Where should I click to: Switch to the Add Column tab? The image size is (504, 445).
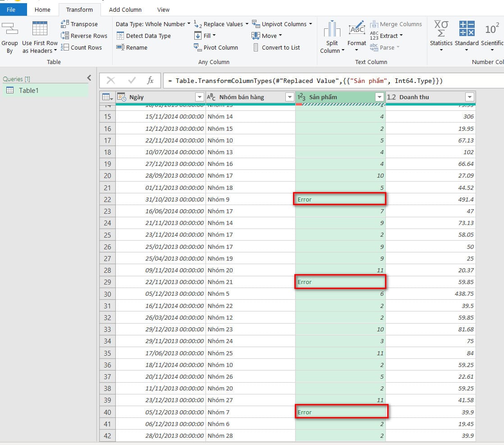[125, 9]
